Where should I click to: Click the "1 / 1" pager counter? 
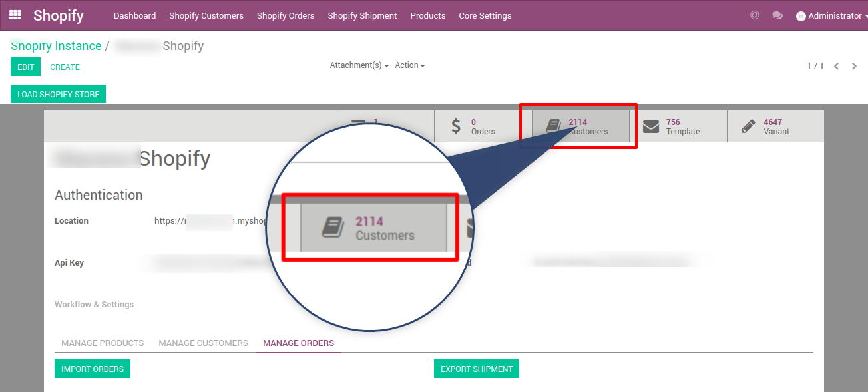[x=815, y=66]
